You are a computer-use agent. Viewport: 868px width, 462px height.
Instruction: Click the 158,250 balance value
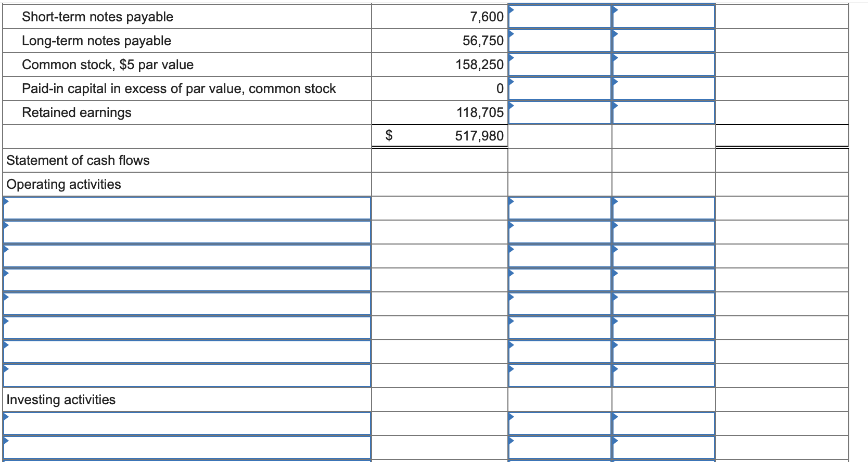[479, 65]
